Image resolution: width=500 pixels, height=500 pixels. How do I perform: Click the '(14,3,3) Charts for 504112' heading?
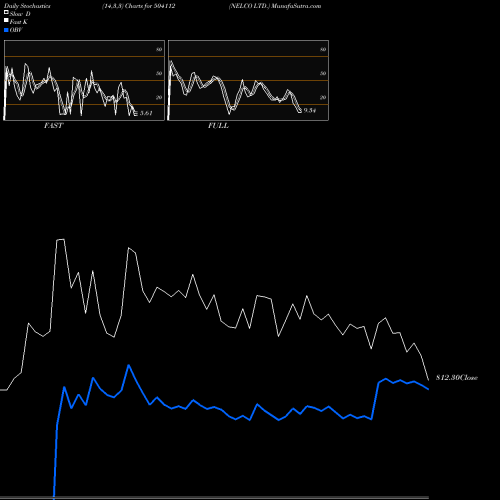139,6
